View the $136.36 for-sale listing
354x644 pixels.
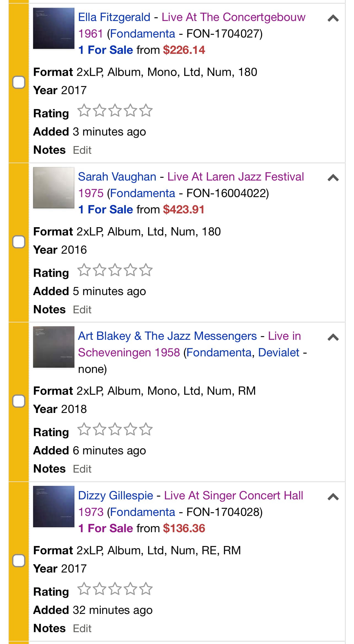click(184, 528)
